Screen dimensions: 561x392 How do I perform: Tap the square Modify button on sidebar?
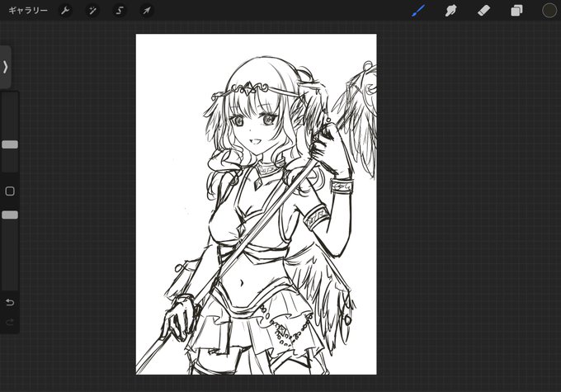(x=10, y=191)
